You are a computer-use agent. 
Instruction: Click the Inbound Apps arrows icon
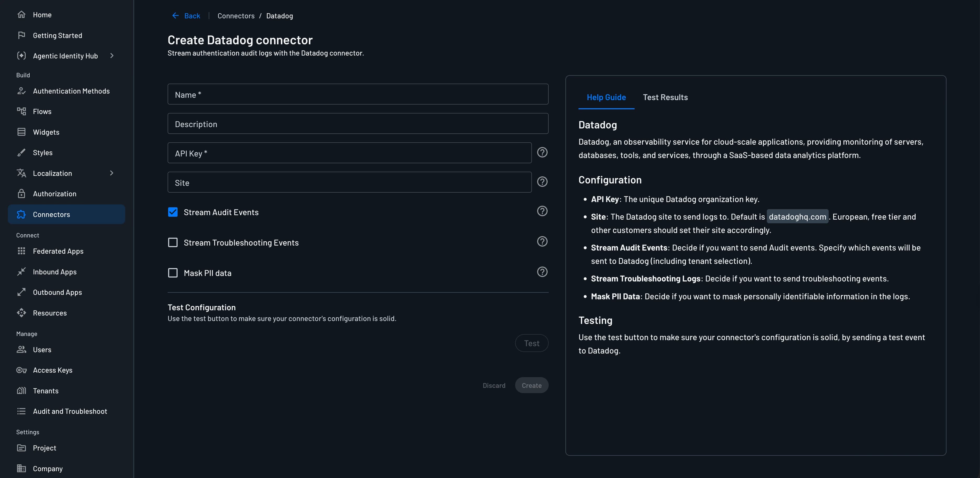tap(21, 271)
